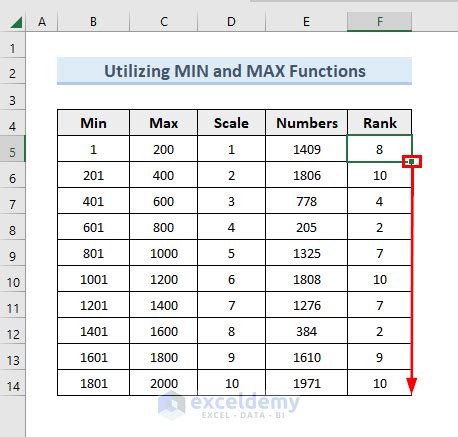Select cell with number 384
This screenshot has width=458, height=437.
[306, 331]
